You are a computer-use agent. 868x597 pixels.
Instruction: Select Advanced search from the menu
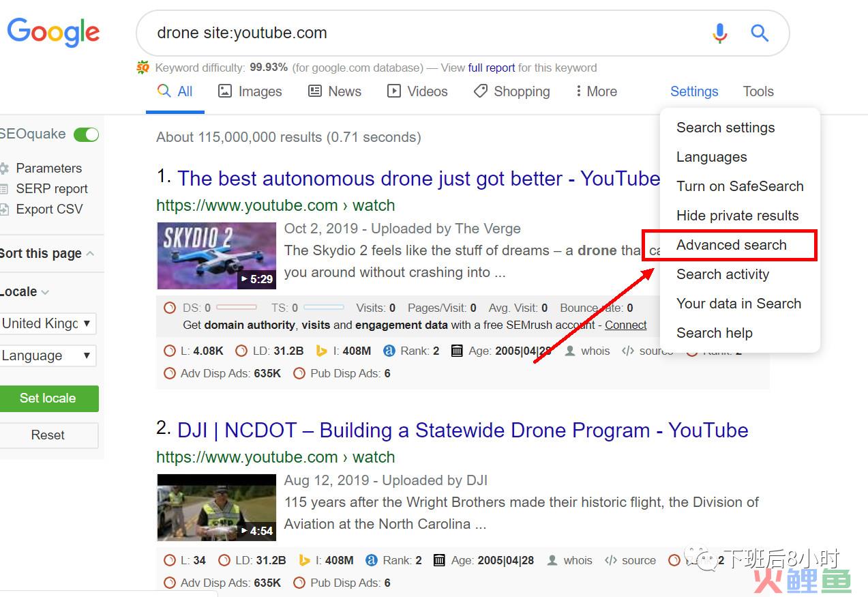[x=731, y=245]
